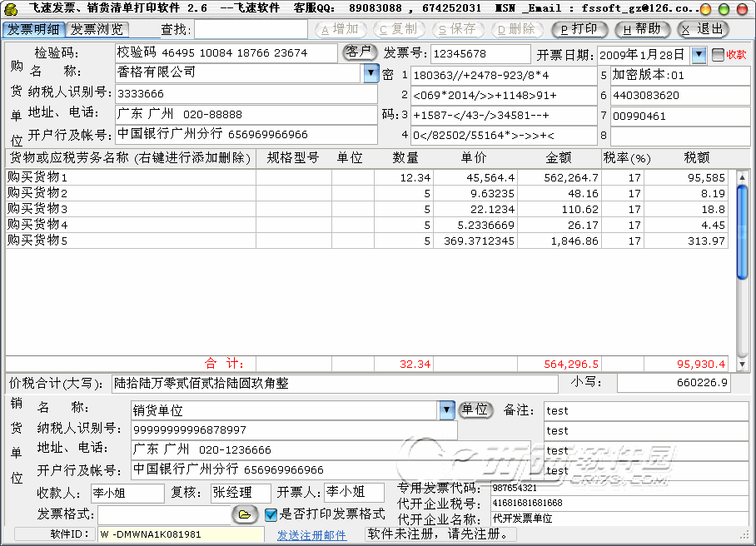Click the app icon in the title bar

(12, 8)
